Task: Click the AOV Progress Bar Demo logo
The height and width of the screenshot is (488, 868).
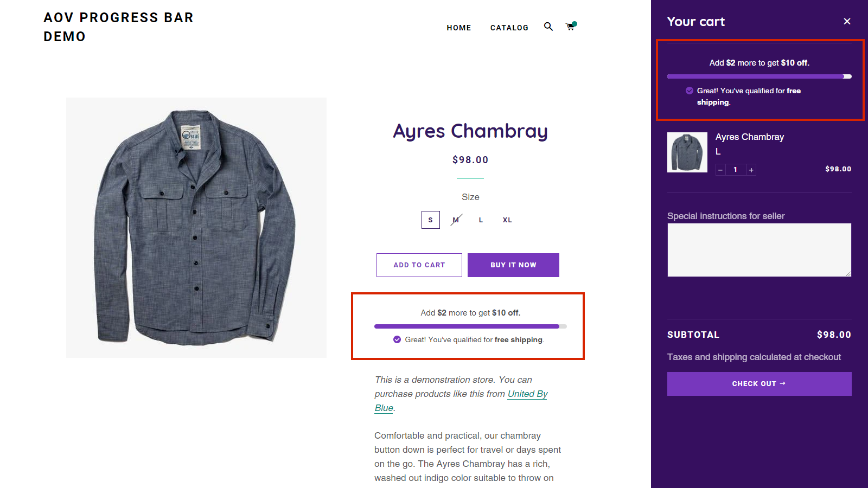Action: 118,27
